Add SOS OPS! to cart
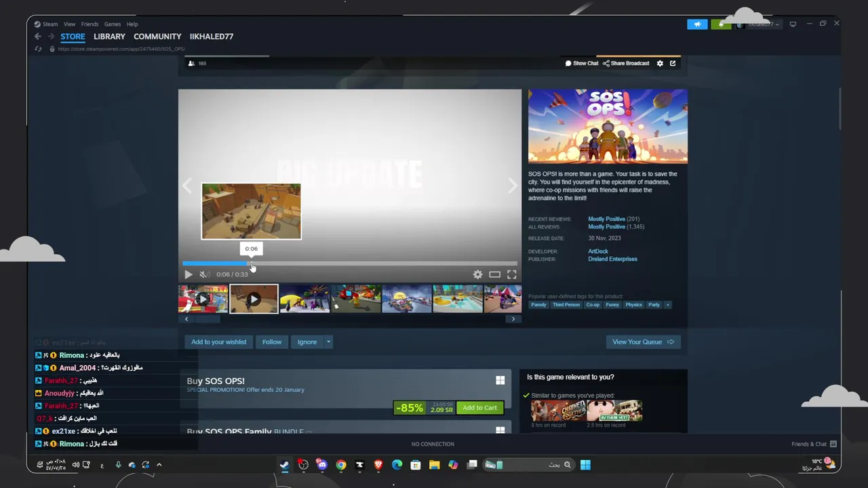868x488 pixels. pyautogui.click(x=479, y=408)
